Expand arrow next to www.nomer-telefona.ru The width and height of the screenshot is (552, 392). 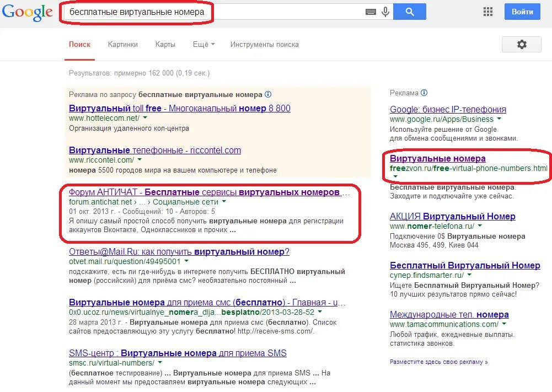[479, 225]
